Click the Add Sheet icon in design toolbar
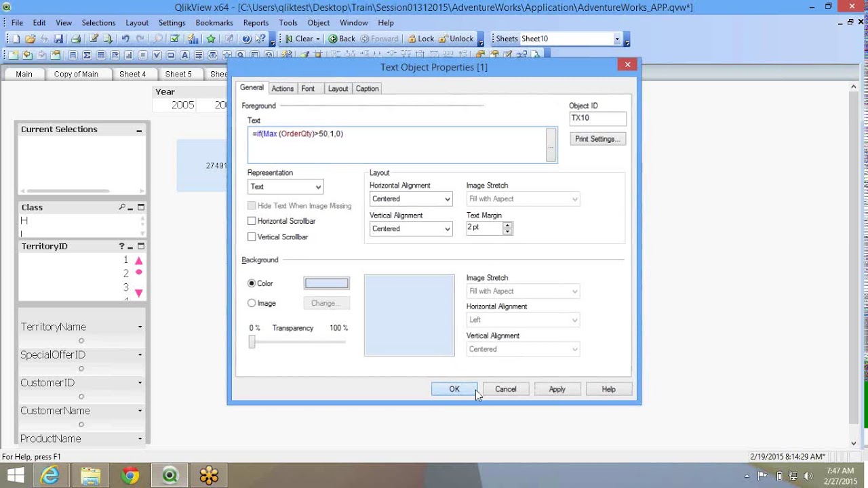This screenshot has height=488, width=868. click(13, 55)
